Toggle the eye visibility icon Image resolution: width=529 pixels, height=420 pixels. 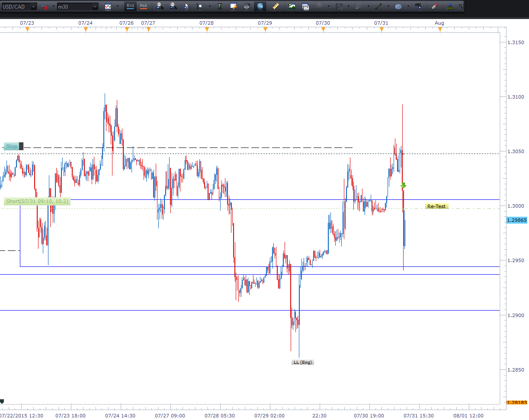tap(247, 6)
